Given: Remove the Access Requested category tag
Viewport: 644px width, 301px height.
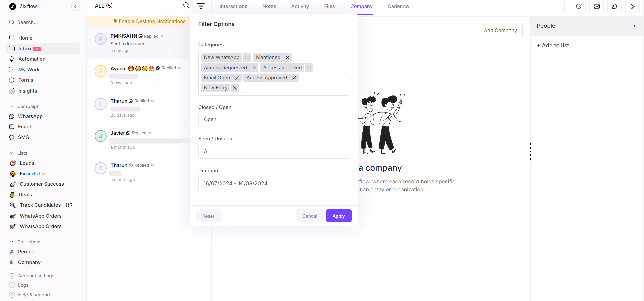Looking at the screenshot, I should (254, 68).
